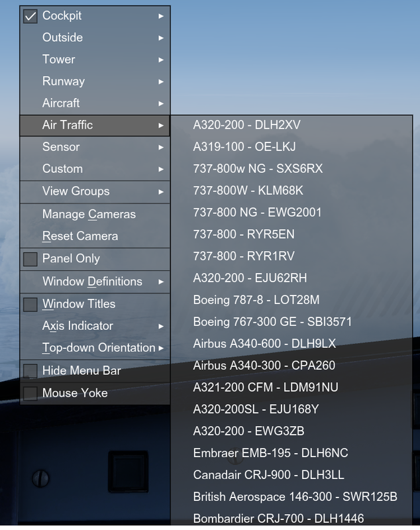Select traffic Airbus A340-600 - DLH9LX
420x530 pixels.
tap(291, 344)
